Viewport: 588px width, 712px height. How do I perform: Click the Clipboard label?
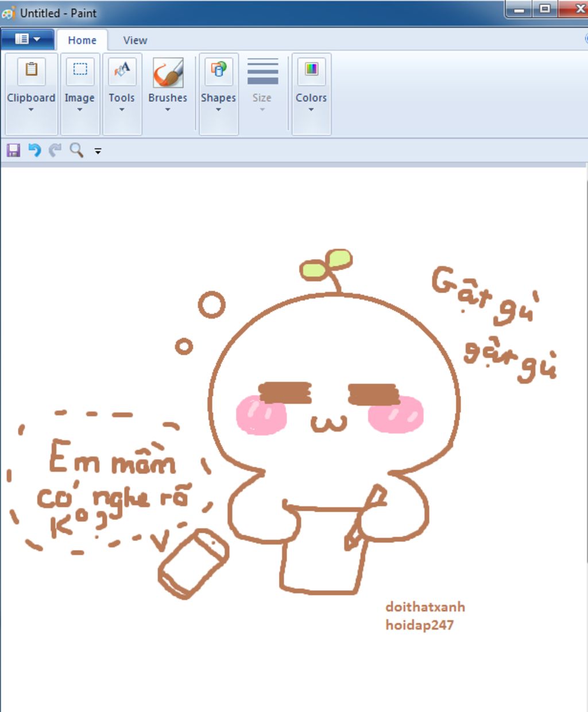31,98
